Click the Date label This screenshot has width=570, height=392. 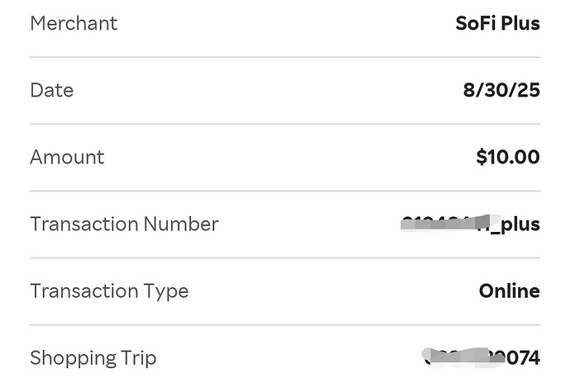click(51, 90)
